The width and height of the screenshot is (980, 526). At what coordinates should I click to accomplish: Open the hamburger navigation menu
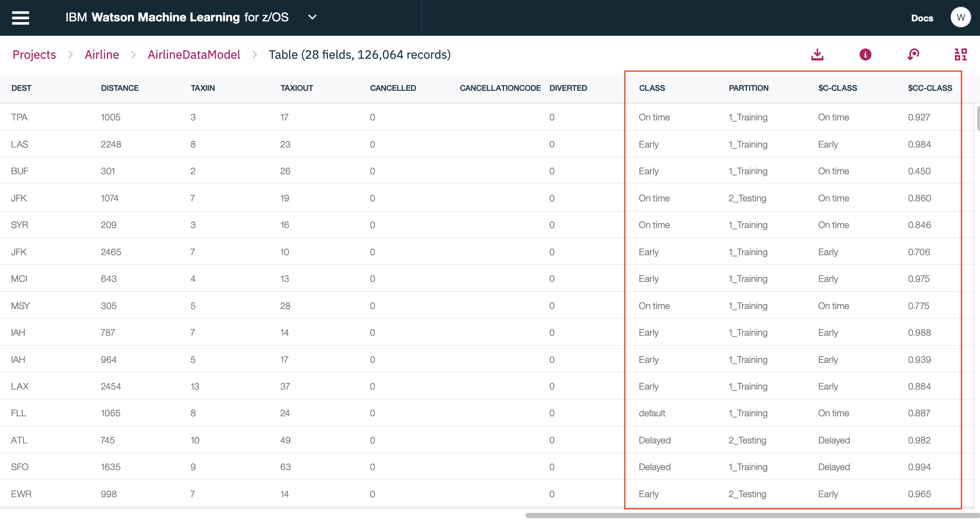pyautogui.click(x=21, y=18)
